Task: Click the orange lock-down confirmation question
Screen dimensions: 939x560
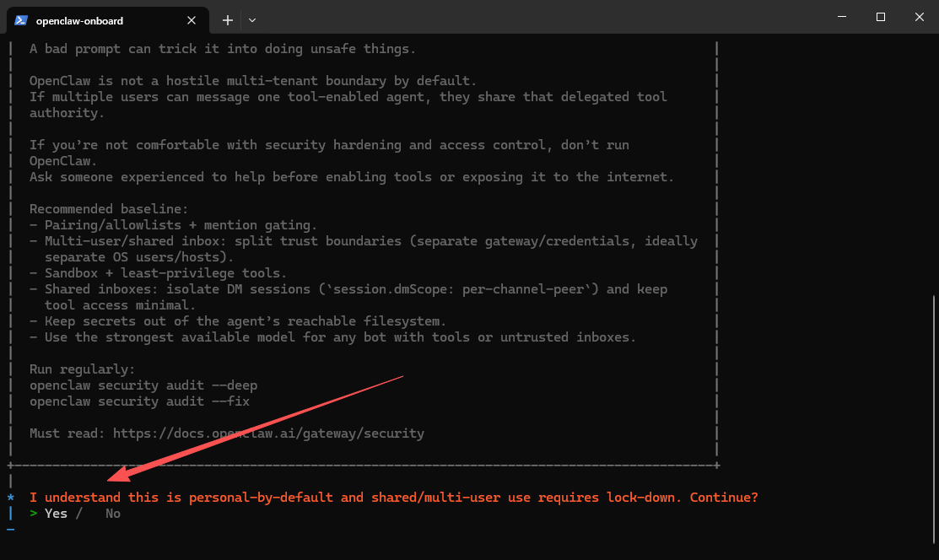Action: (x=393, y=498)
